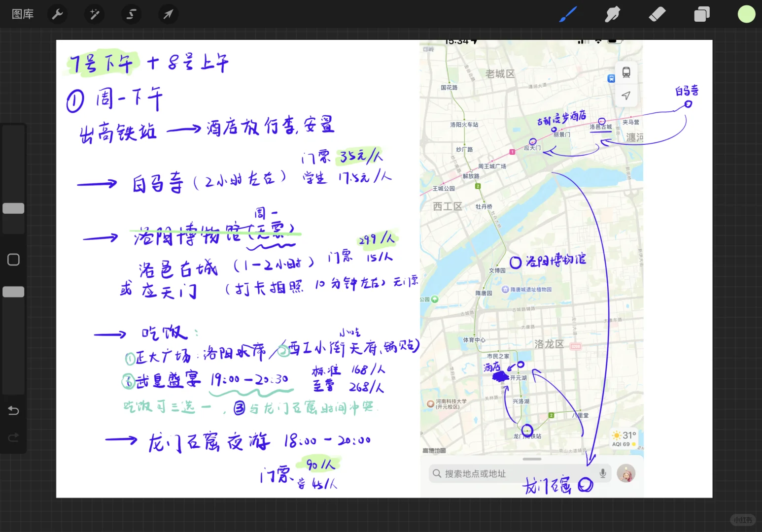The width and height of the screenshot is (762, 532).
Task: Switch to the Eraser tool
Action: (657, 14)
